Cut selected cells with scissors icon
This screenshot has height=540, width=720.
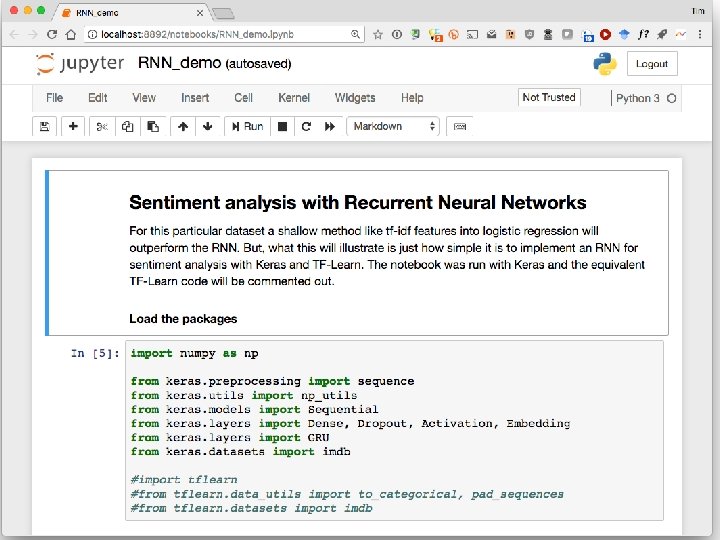[x=102, y=126]
